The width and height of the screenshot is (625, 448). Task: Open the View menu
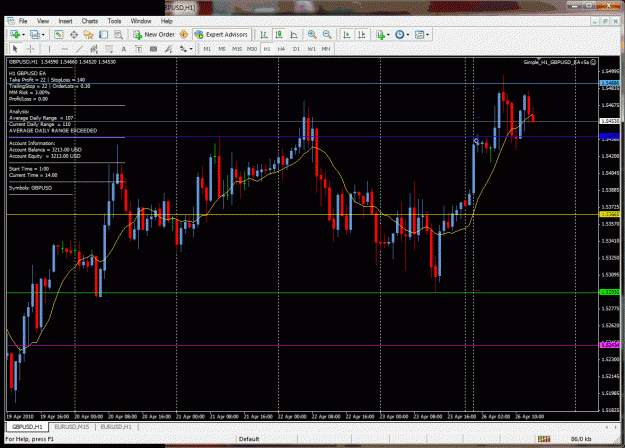pos(43,21)
